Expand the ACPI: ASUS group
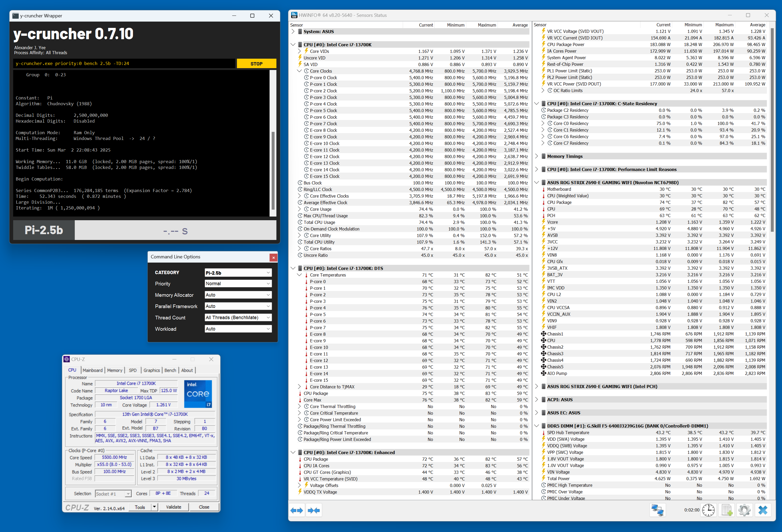 point(536,399)
